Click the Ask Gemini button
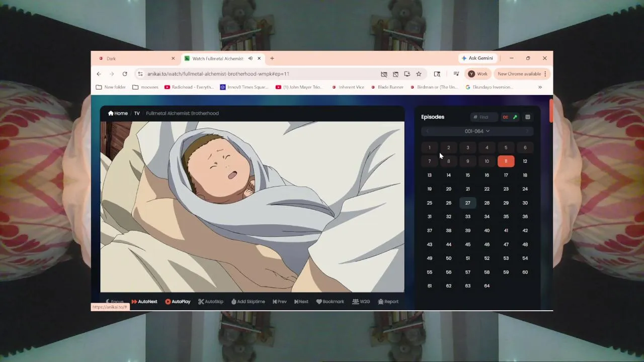 pos(478,58)
